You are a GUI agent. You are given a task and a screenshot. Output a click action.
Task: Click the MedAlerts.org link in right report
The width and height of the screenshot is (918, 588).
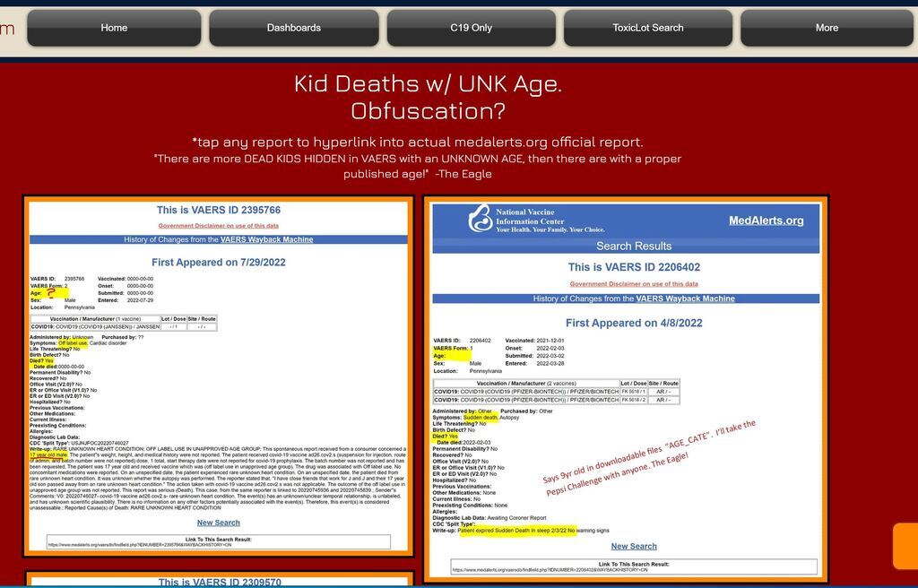click(766, 220)
